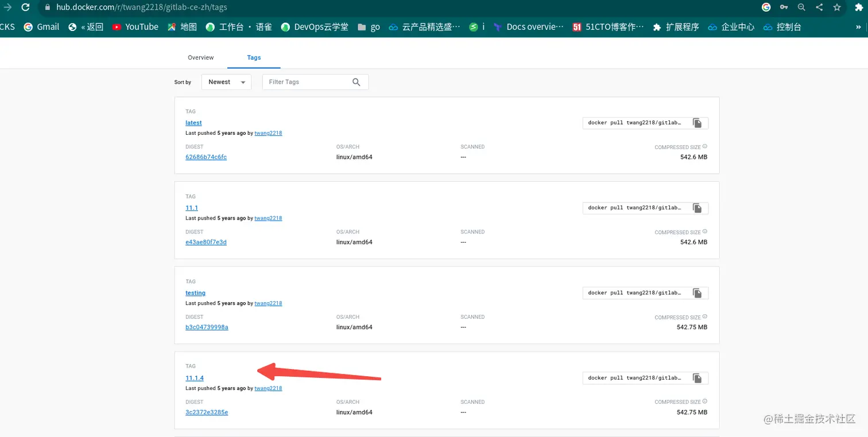868x437 pixels.
Task: Copy the docker pull command for testing tag
Action: (x=697, y=293)
